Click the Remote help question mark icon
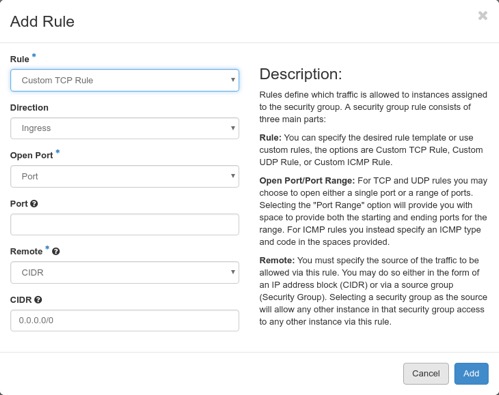Viewport: 499px width, 395px height. [56, 252]
